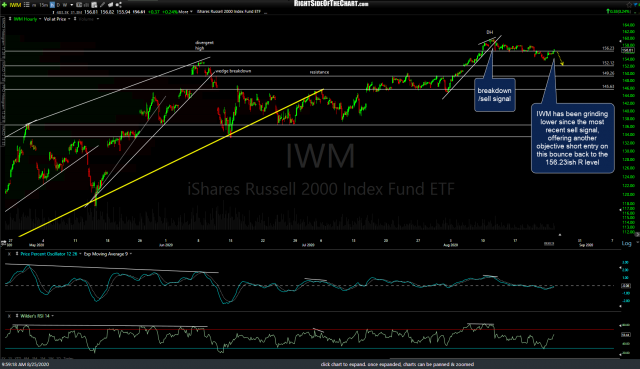The image size is (640, 369).
Task: Click the 'Exp Moving Average 9' label
Action: pos(106,254)
